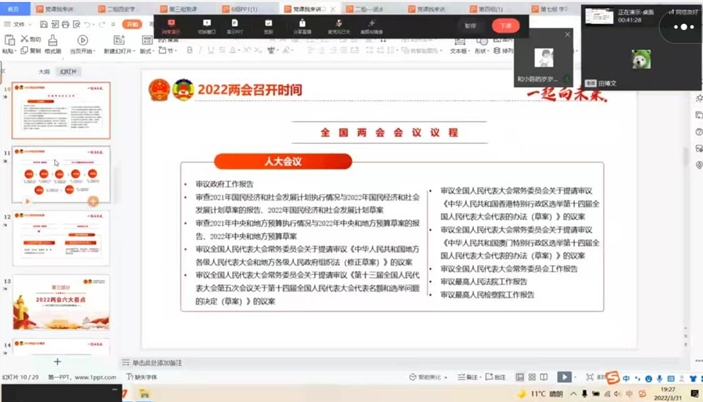
Task: Switch to the 大纲 outline pane tab
Action: pyautogui.click(x=44, y=72)
